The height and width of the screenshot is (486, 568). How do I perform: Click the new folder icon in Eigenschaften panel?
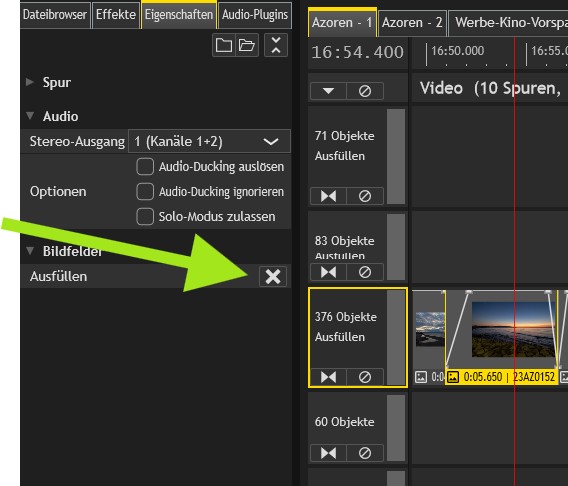224,45
